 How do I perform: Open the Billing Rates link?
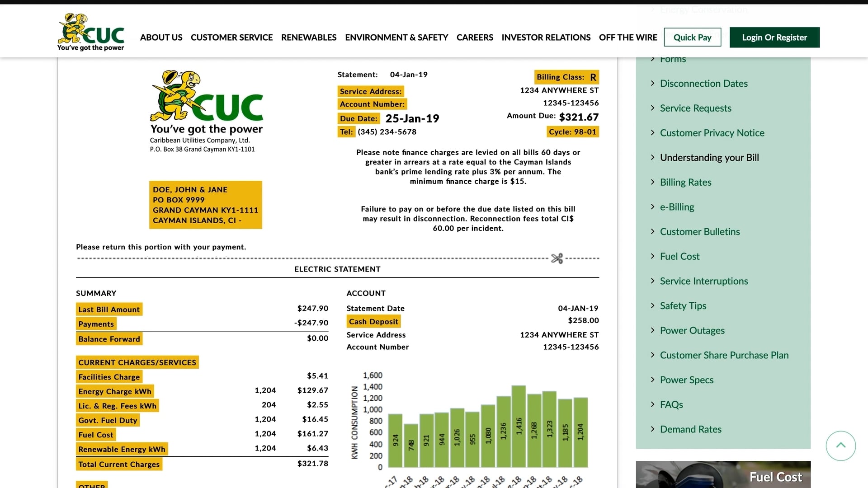(x=685, y=182)
